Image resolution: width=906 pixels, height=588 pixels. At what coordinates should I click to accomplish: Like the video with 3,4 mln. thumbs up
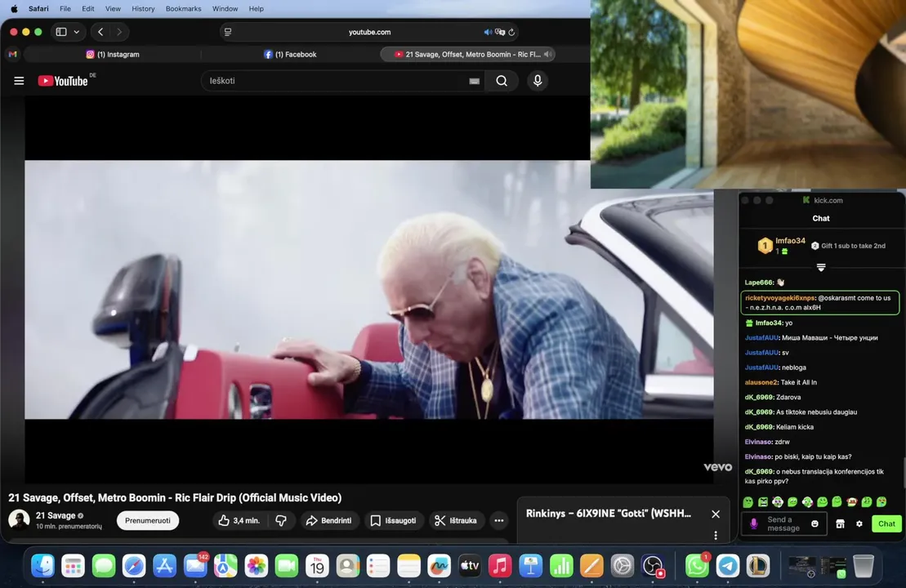point(239,520)
